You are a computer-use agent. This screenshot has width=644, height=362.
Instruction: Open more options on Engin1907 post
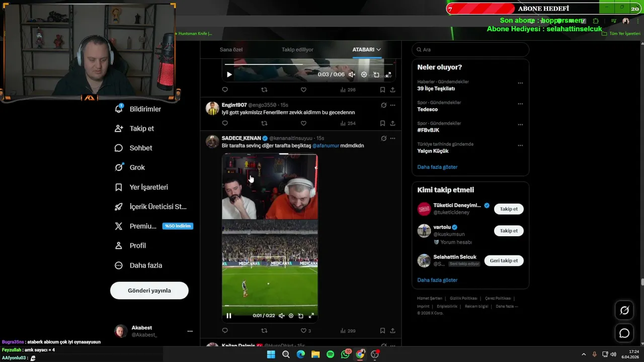pyautogui.click(x=392, y=105)
